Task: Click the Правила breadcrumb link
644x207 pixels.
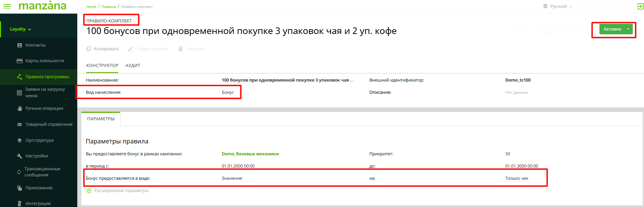Action: [x=109, y=6]
